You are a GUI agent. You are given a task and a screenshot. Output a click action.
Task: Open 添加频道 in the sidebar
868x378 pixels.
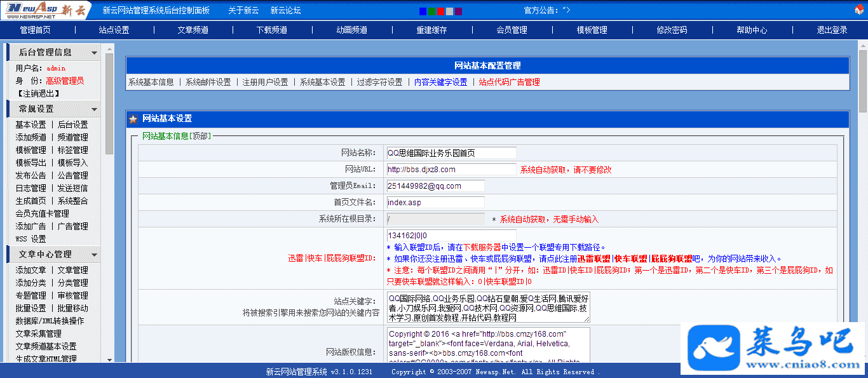coord(31,137)
